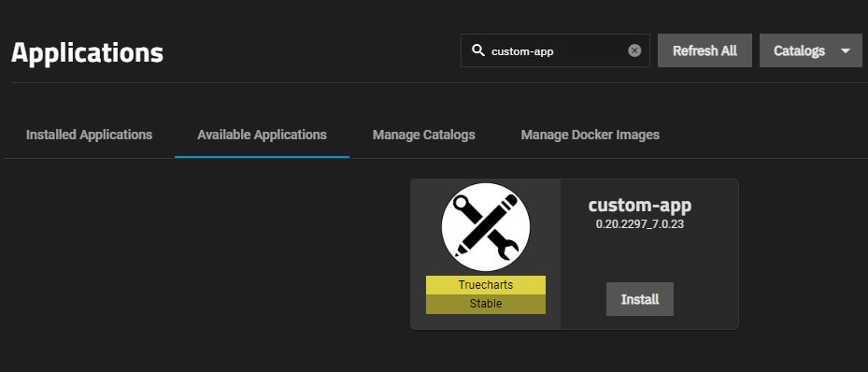Select the Available Applications tab
868x372 pixels.
click(x=262, y=135)
